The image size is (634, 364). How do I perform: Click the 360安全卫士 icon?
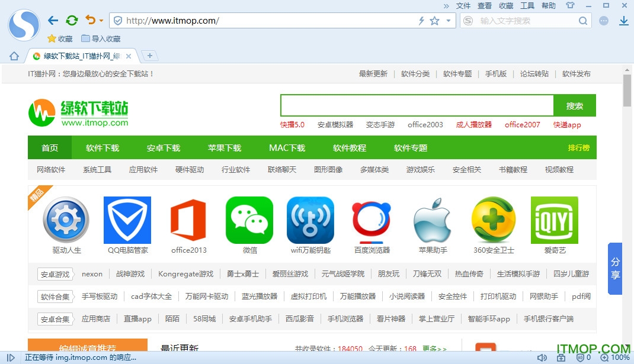click(x=494, y=220)
